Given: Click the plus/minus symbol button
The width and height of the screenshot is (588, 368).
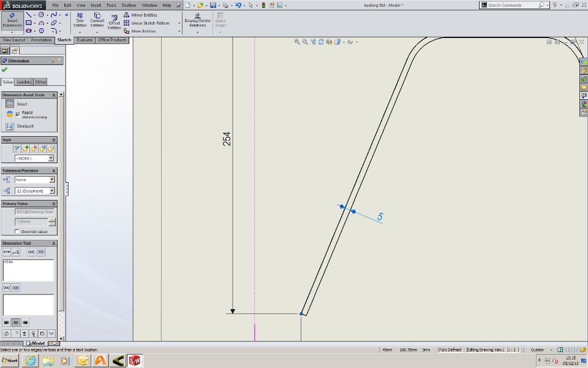Looking at the screenshot, I should [24, 334].
